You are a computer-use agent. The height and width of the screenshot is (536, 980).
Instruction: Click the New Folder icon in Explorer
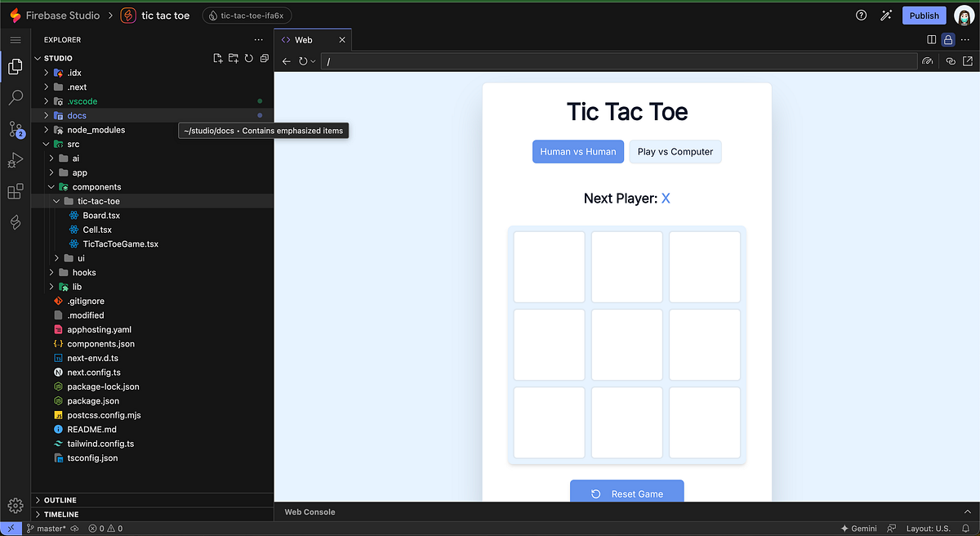[x=234, y=58]
